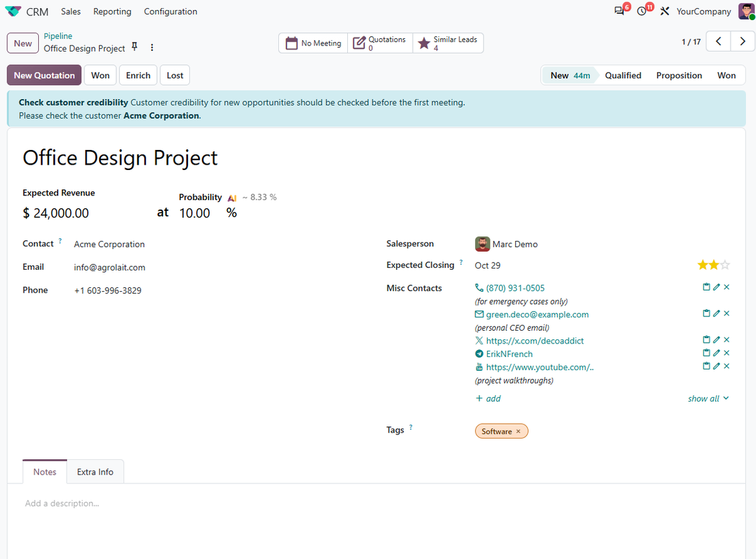
Task: Open the Contact Acme Corporation field
Action: pos(109,244)
